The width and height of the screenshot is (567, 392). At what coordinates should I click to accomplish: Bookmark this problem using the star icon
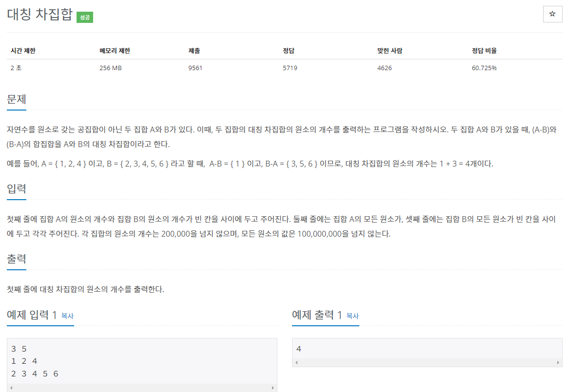click(x=552, y=14)
